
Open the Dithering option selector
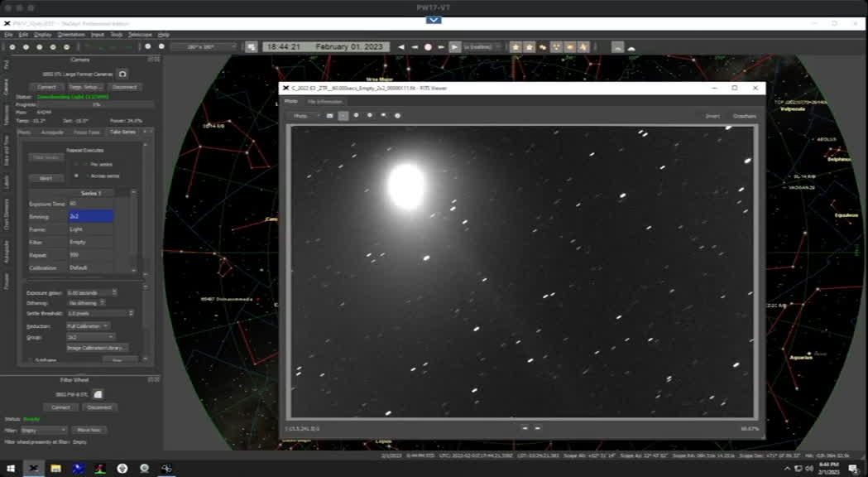click(x=86, y=303)
